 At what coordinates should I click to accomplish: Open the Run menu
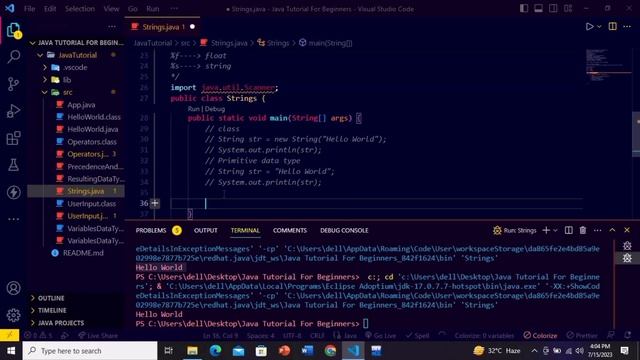(x=153, y=9)
